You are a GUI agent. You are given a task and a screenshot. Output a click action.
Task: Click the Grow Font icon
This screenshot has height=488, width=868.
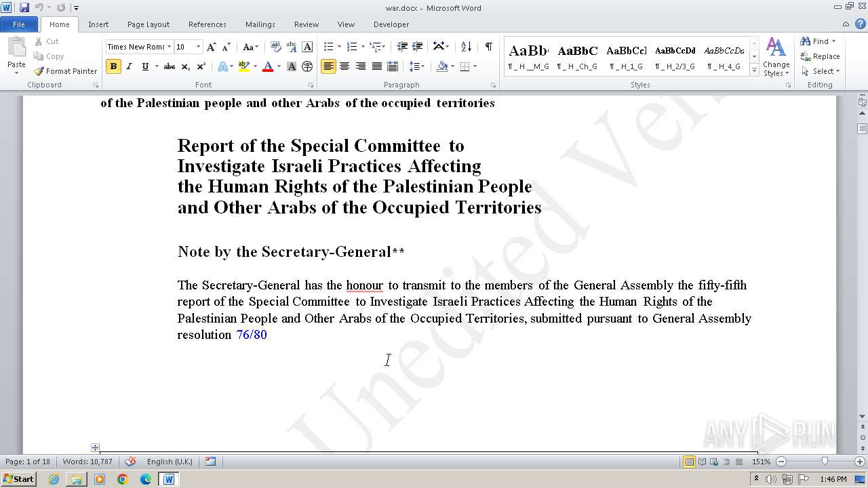tap(212, 47)
